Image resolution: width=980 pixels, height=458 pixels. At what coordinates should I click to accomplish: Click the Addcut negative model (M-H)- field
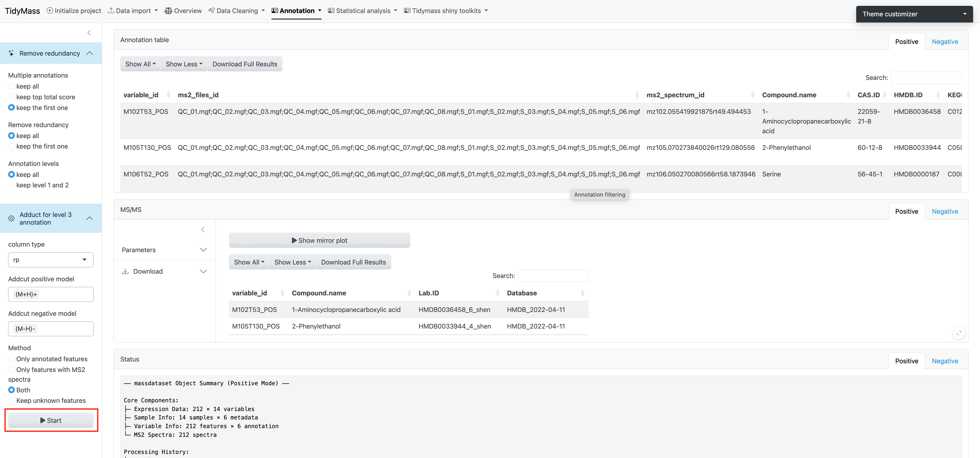51,329
